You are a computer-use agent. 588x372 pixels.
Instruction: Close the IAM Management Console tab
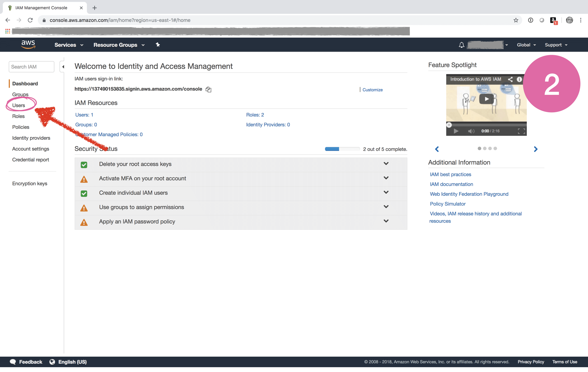click(81, 8)
